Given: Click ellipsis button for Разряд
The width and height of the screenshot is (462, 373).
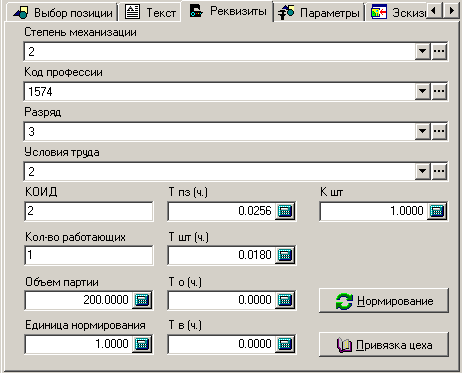Looking at the screenshot, I should coord(439,131).
